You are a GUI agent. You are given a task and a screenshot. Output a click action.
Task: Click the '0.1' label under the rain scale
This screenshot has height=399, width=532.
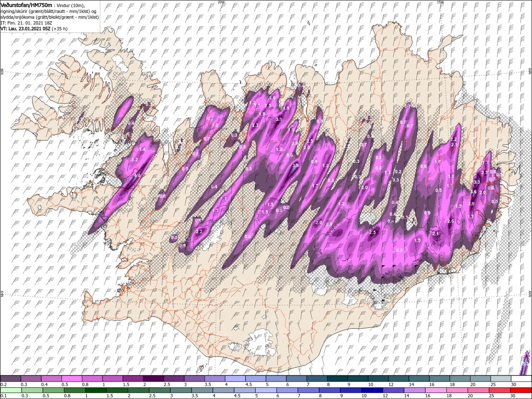pos(3,396)
